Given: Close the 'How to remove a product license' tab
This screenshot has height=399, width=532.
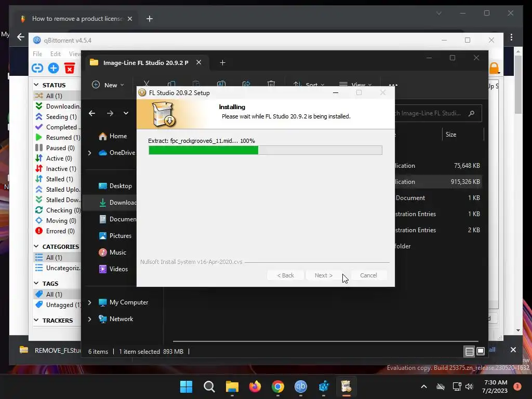Looking at the screenshot, I should (129, 19).
